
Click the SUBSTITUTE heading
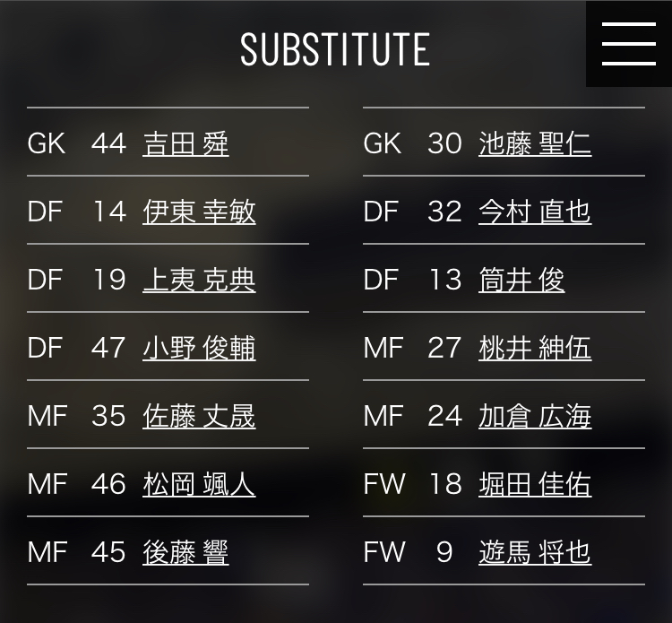(x=335, y=49)
